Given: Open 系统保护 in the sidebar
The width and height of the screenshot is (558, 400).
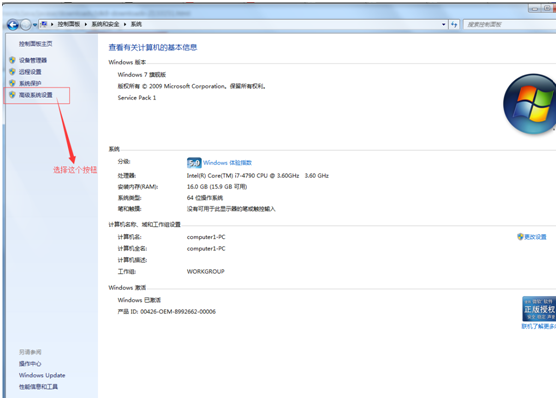Looking at the screenshot, I should (x=30, y=83).
